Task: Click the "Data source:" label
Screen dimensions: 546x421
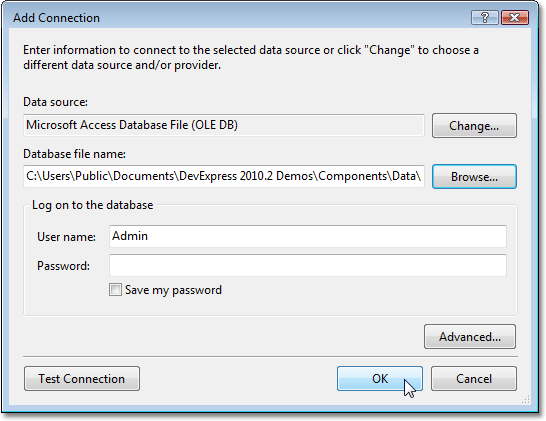Action: (x=55, y=102)
